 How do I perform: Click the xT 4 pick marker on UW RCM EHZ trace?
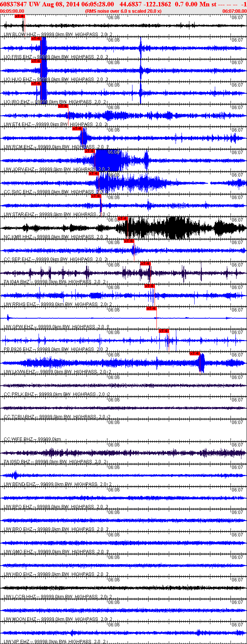[x=77, y=129]
